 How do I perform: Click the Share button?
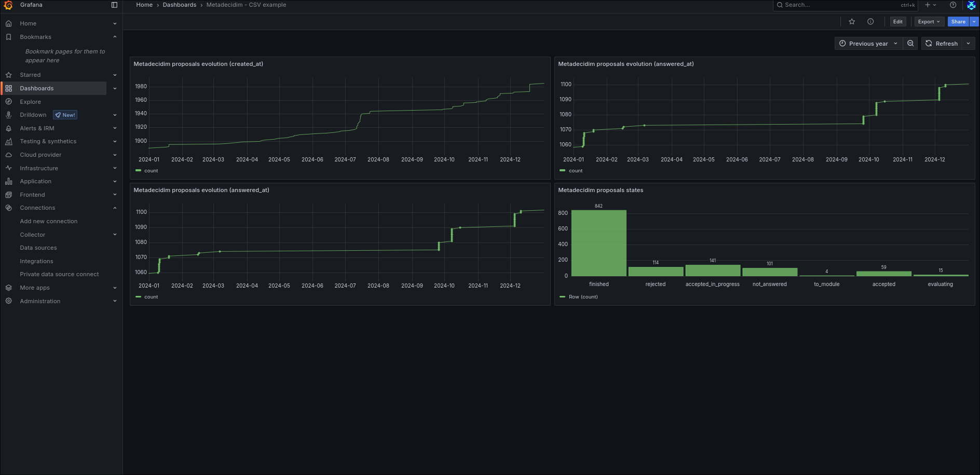click(x=958, y=21)
